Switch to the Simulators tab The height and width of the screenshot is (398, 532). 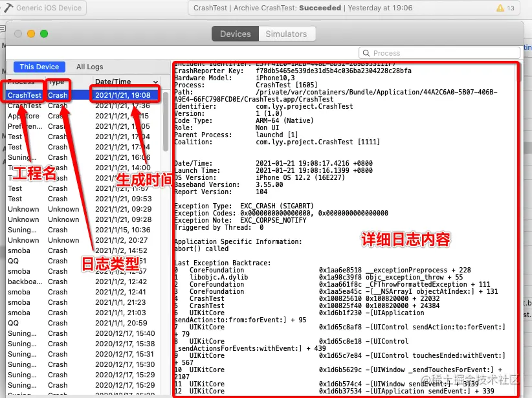tap(286, 34)
